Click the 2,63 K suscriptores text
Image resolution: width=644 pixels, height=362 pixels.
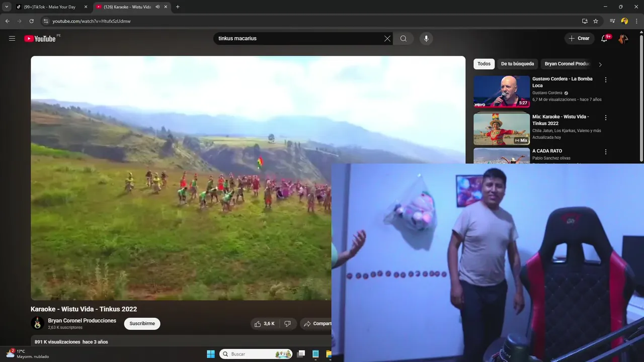[65, 327]
